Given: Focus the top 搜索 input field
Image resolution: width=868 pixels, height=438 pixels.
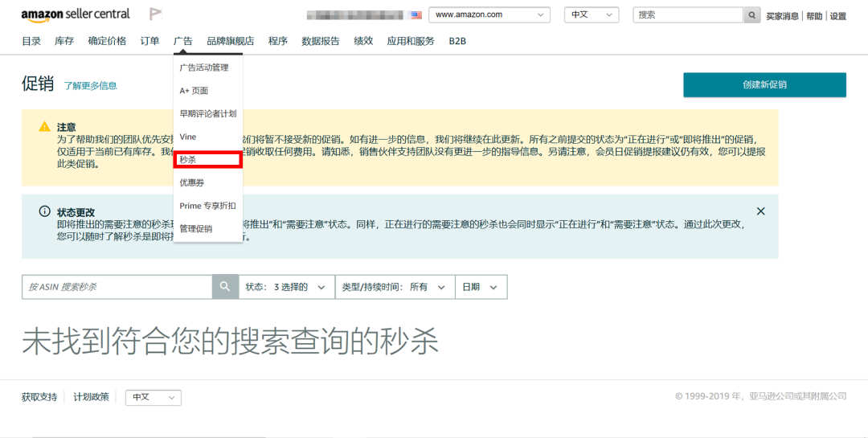Looking at the screenshot, I should point(688,15).
